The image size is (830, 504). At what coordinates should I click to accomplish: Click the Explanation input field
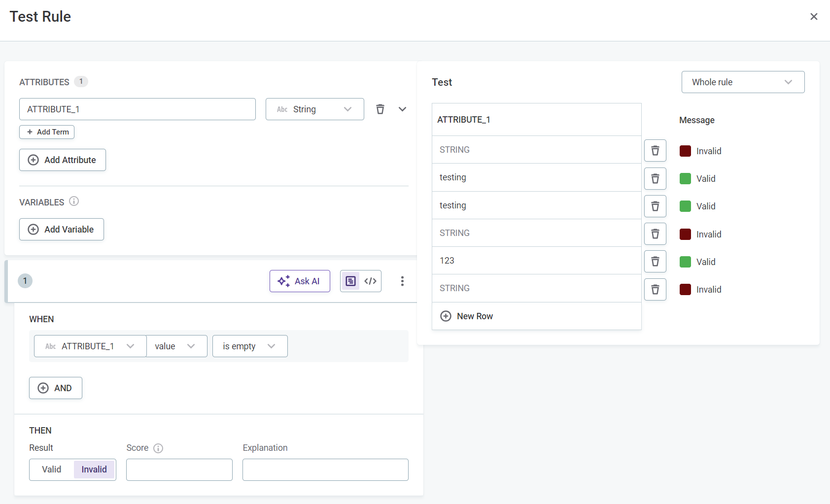pos(325,470)
